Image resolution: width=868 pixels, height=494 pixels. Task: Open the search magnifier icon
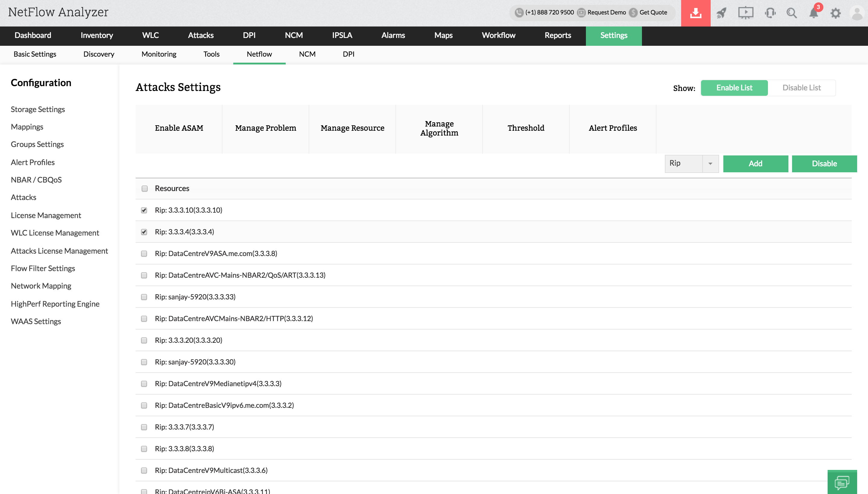pyautogui.click(x=792, y=13)
